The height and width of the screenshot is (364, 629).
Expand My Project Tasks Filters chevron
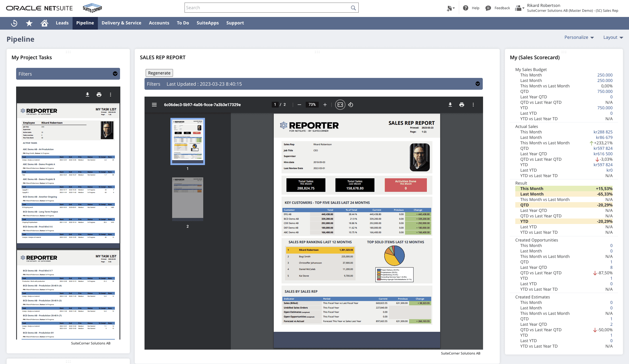click(x=115, y=74)
